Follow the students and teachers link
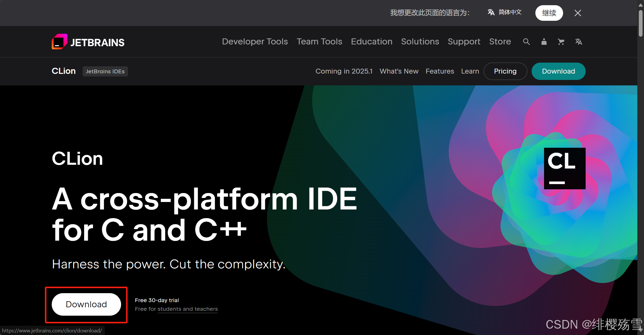This screenshot has height=335, width=644. tap(188, 309)
